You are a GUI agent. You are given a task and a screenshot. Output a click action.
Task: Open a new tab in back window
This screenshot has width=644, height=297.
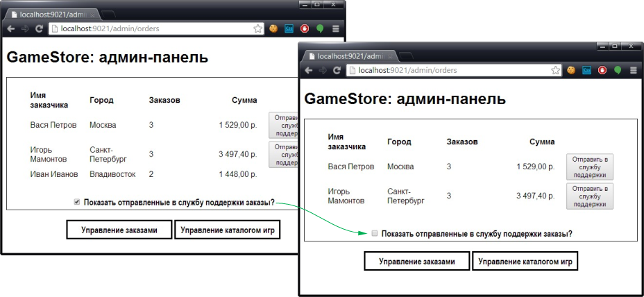108,15
